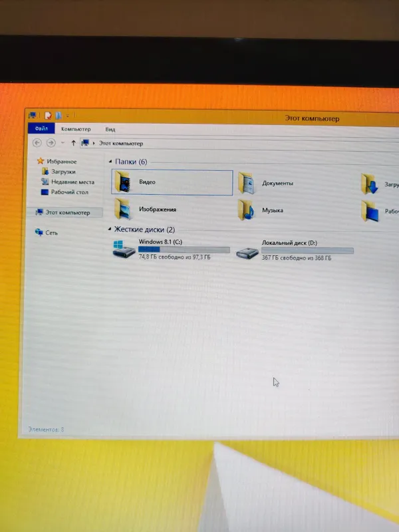Go forward with the Forward arrow
The image size is (399, 532).
(51, 143)
